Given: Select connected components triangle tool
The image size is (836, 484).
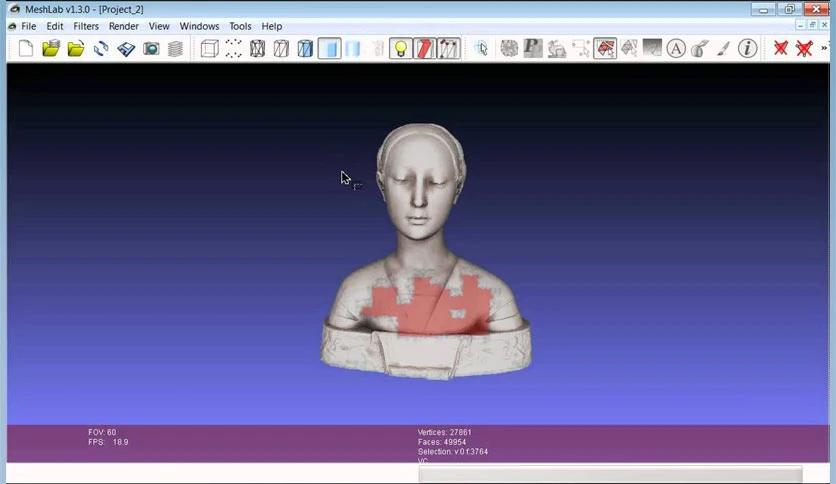Looking at the screenshot, I should pos(629,49).
